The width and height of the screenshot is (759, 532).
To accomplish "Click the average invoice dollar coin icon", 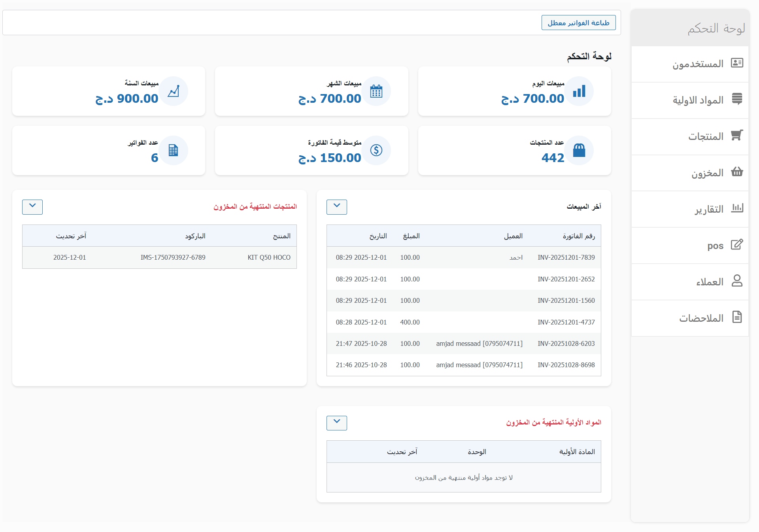I will (376, 150).
